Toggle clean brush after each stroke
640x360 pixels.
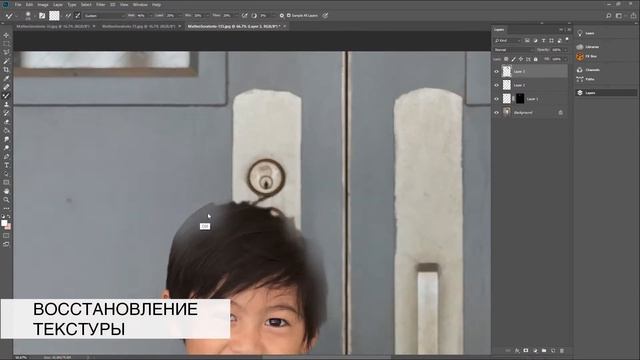pos(77,16)
